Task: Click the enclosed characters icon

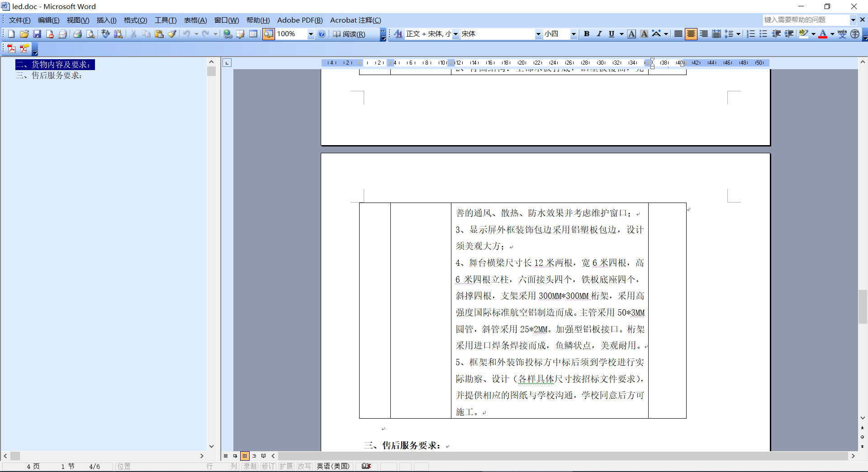Action: coord(855,34)
